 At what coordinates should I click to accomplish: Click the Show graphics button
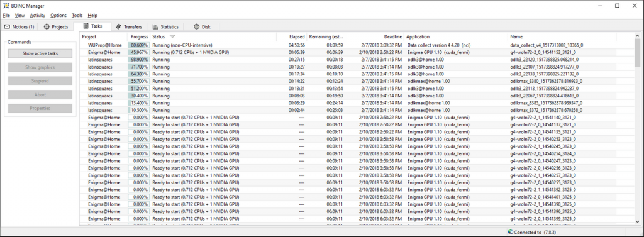coord(40,67)
